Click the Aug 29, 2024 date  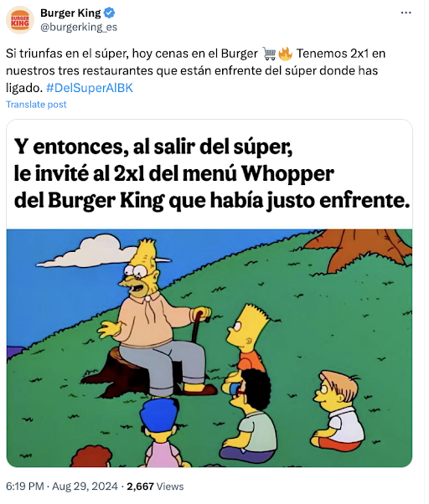(x=85, y=486)
